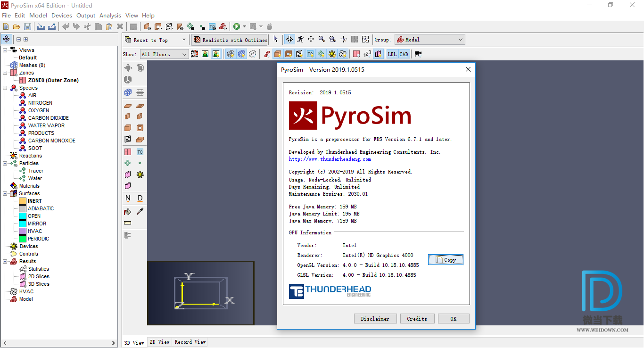Toggle Show CAD button in filter toolbar
Image resolution: width=644 pixels, height=348 pixels.
(404, 54)
